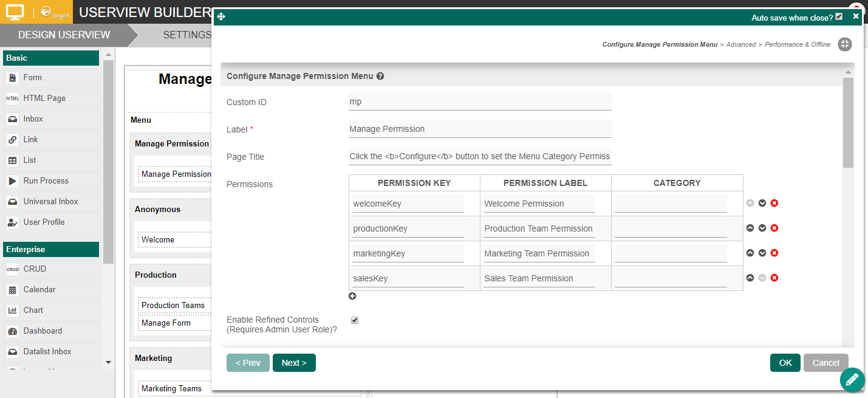868x398 pixels.
Task: Delete the welcomeKey permission row
Action: click(774, 203)
